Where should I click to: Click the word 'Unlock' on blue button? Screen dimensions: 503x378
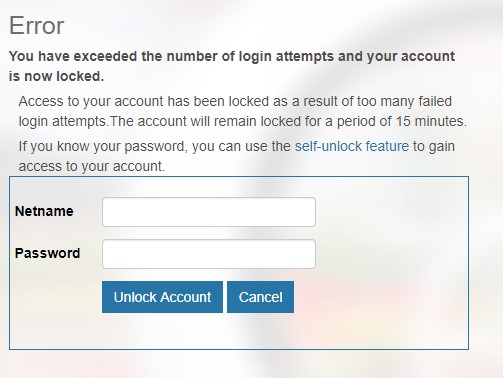(134, 297)
